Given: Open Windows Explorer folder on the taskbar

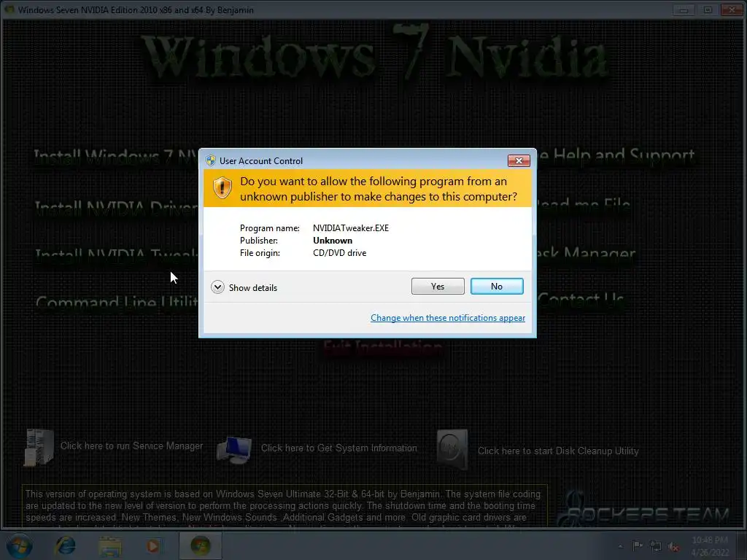Looking at the screenshot, I should [110, 545].
